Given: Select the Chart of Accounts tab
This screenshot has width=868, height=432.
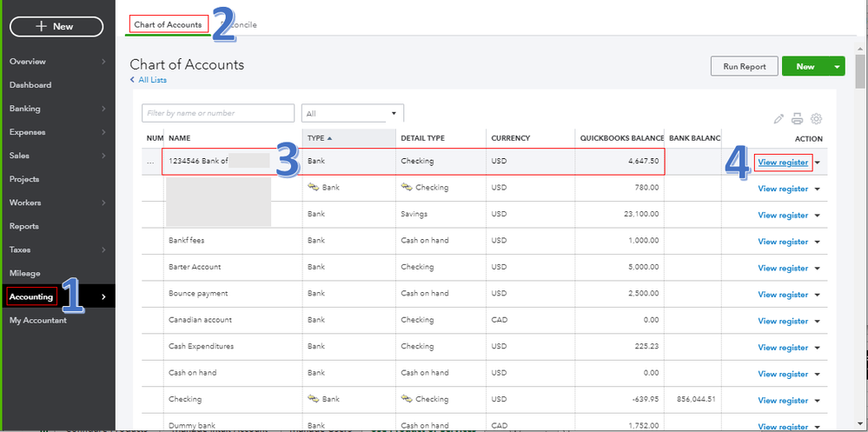Looking at the screenshot, I should [x=169, y=24].
